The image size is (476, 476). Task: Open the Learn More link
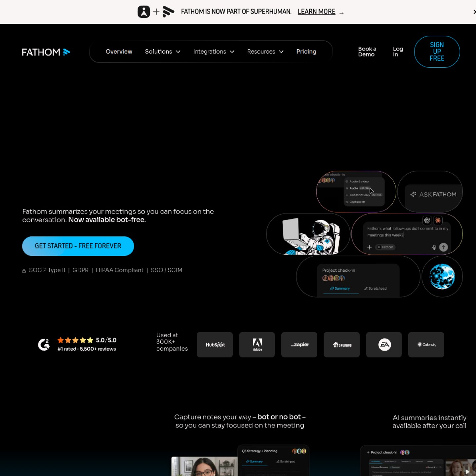pos(316,12)
